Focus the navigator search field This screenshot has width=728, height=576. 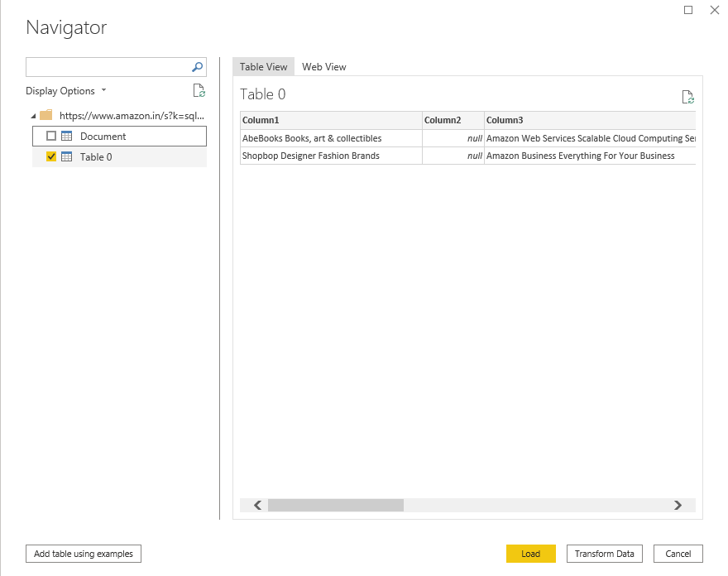(x=108, y=67)
